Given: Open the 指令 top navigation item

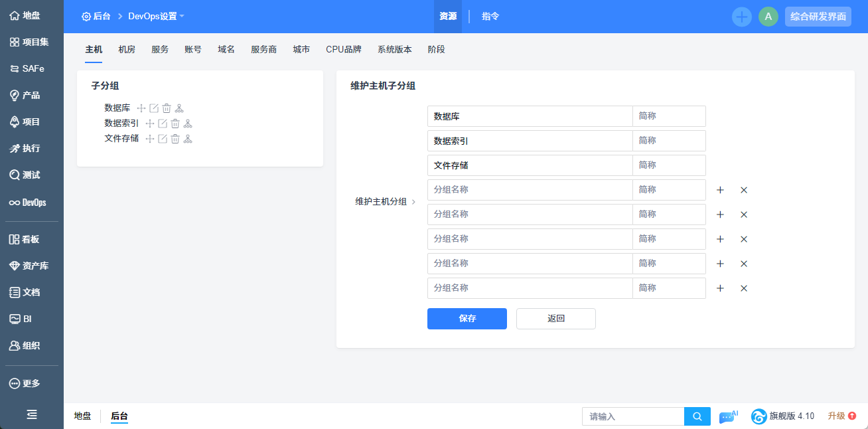Looking at the screenshot, I should [x=490, y=17].
